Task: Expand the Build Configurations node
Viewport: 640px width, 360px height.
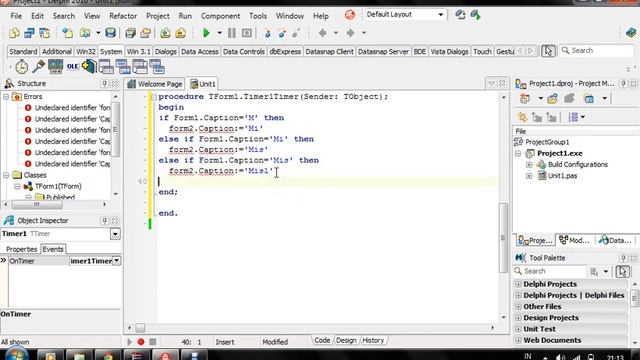Action: [x=529, y=164]
